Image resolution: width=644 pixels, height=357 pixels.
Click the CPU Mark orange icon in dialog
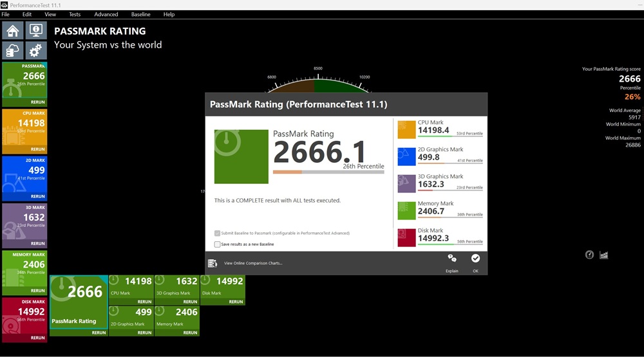[406, 129]
